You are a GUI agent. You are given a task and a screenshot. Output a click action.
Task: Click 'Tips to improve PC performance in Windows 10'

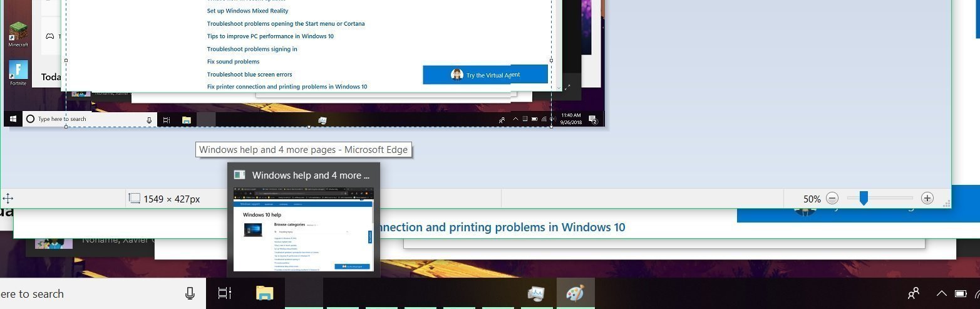[x=271, y=36]
